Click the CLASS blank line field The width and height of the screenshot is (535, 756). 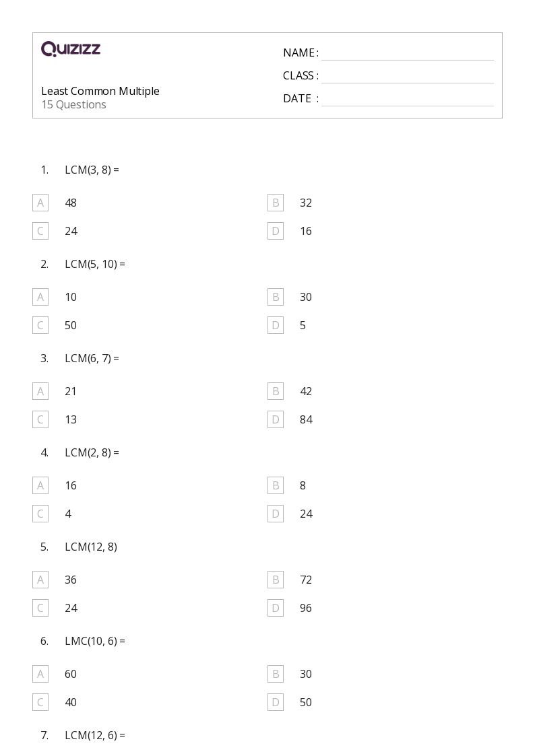click(408, 76)
